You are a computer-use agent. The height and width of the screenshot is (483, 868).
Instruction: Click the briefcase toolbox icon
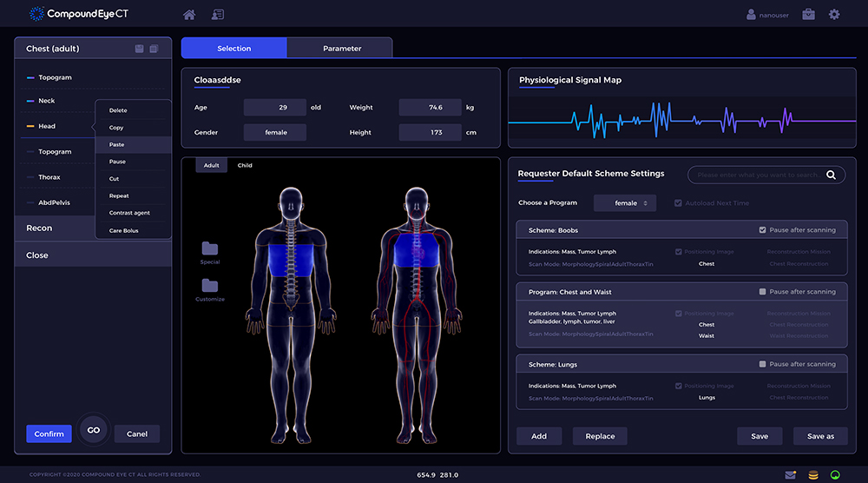click(808, 15)
